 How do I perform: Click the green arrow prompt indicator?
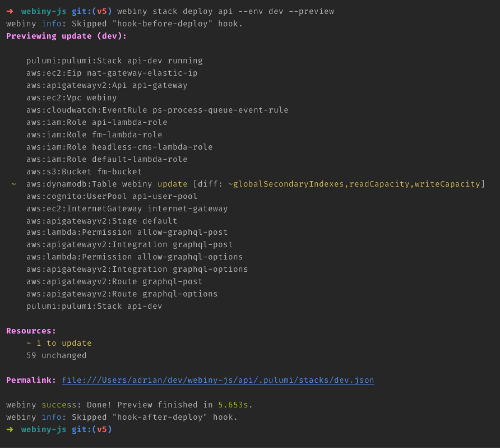tap(10, 430)
